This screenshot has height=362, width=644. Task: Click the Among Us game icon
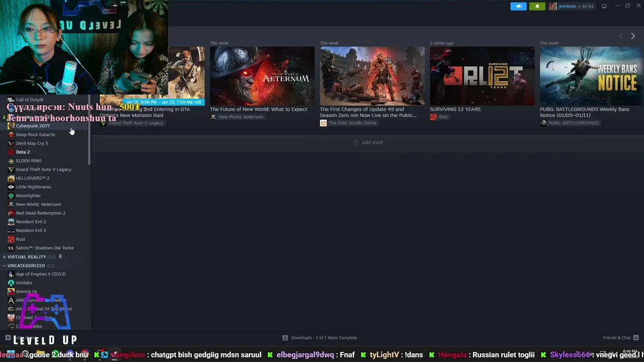(11, 291)
